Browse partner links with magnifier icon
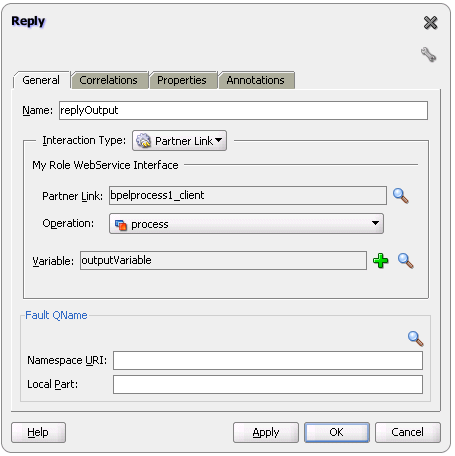The image size is (455, 456). point(400,196)
